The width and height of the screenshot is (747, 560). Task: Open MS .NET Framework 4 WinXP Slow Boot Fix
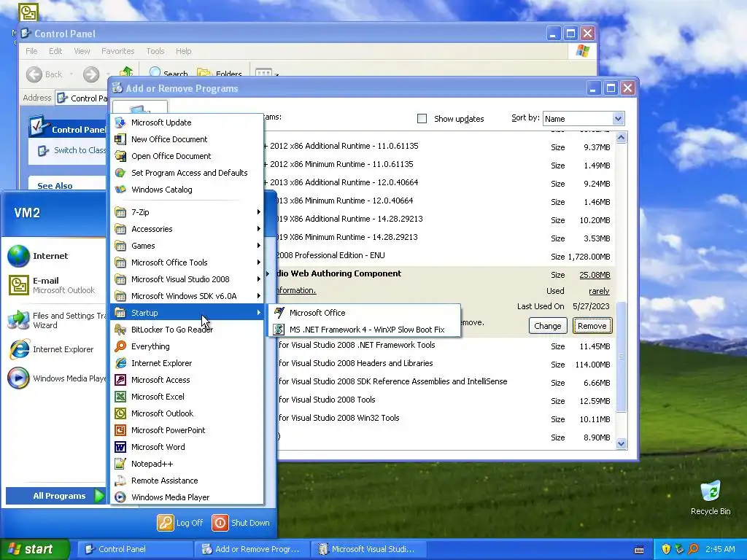tap(365, 330)
